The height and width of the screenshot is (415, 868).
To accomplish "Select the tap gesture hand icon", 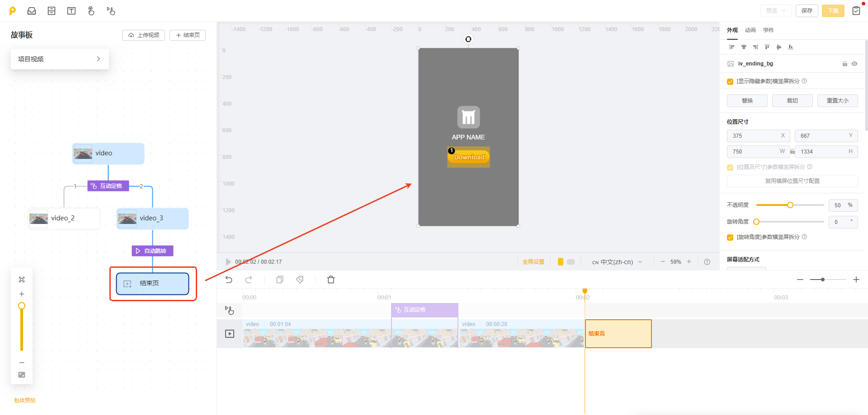I will pos(91,11).
